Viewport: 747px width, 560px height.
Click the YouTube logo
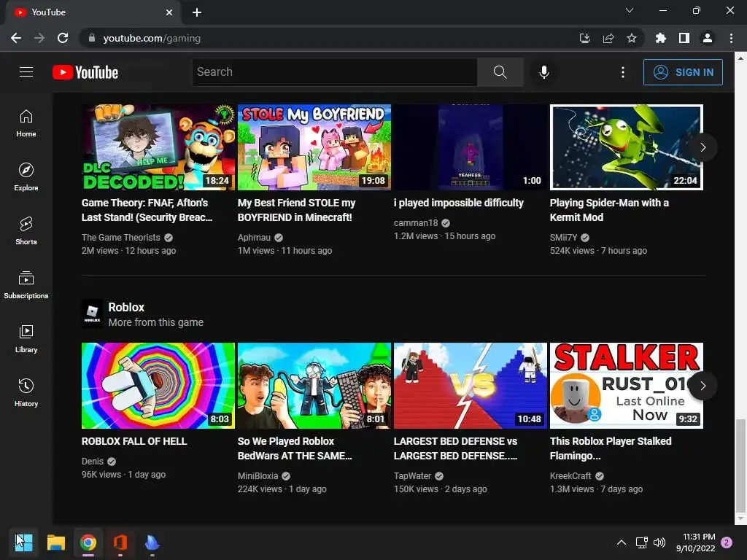tap(85, 72)
